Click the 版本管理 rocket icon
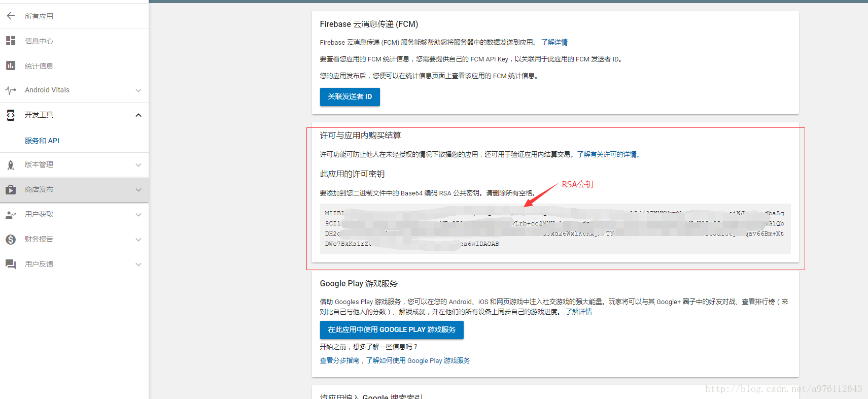Screen dimensions: 868x399 pyautogui.click(x=11, y=165)
